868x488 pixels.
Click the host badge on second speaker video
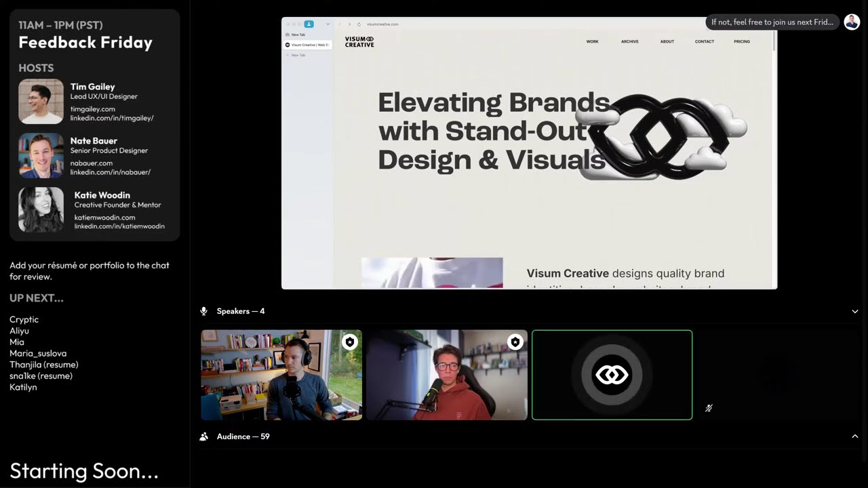click(515, 342)
